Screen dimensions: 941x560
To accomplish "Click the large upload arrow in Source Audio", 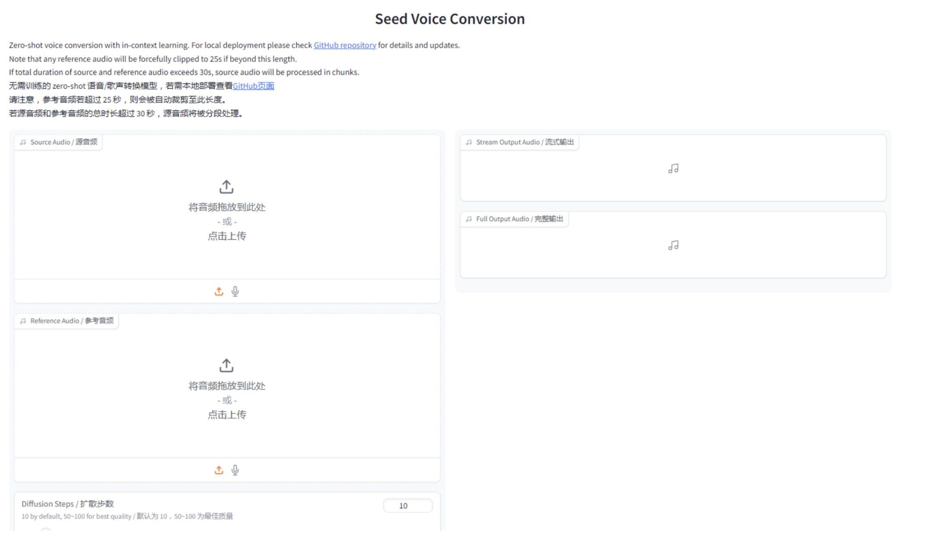I will click(226, 187).
